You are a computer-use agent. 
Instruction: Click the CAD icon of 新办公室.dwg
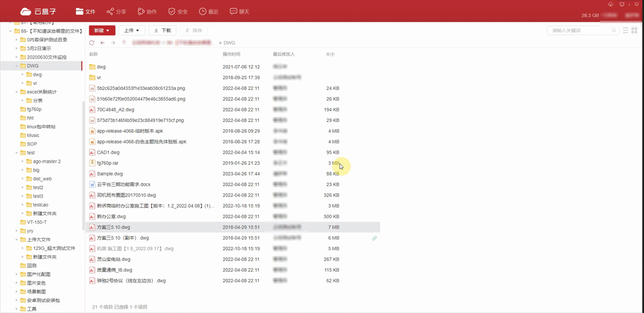92,216
